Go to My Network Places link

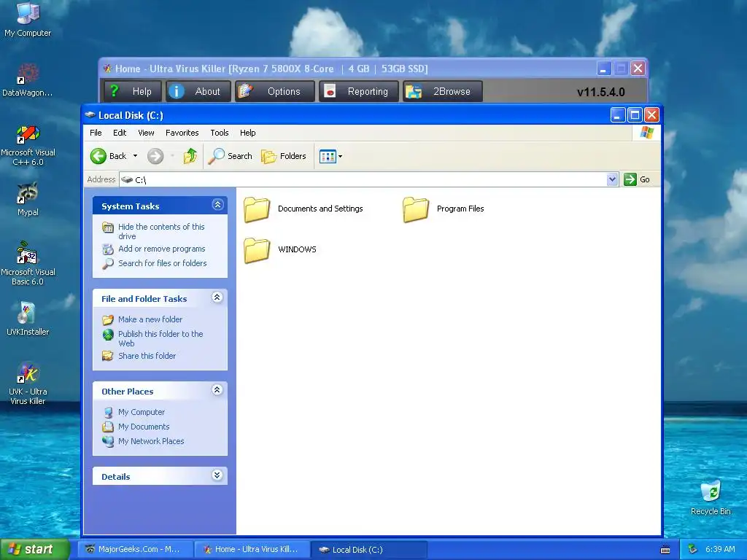(151, 441)
